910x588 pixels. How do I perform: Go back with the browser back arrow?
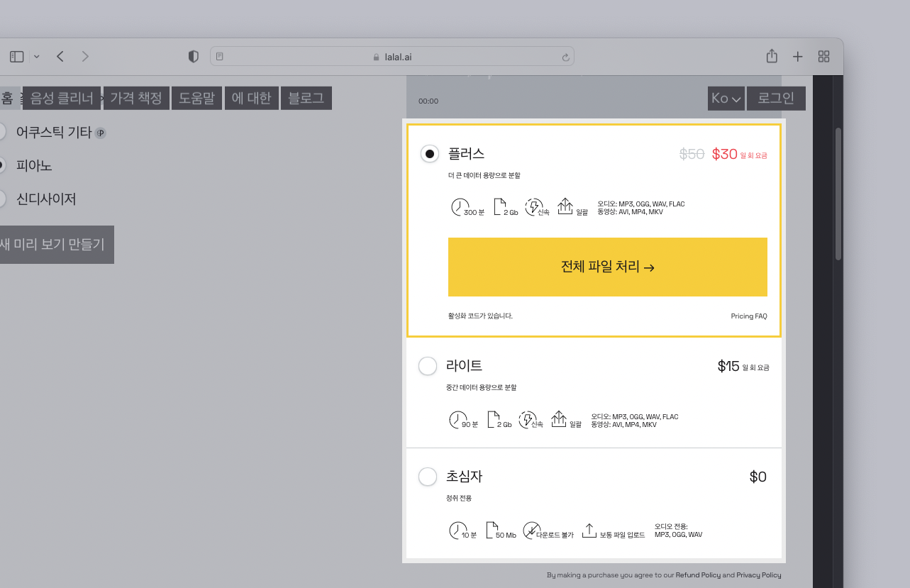tap(60, 56)
